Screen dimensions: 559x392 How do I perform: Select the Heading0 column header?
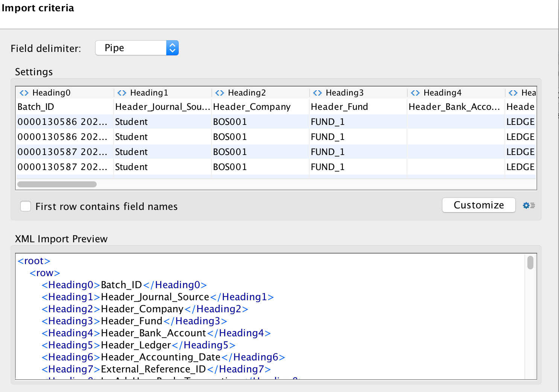(x=65, y=93)
